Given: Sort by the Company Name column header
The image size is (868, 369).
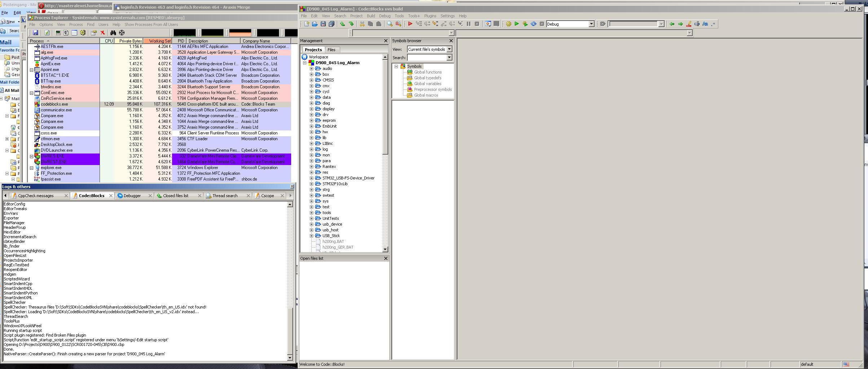Looking at the screenshot, I should click(x=265, y=41).
